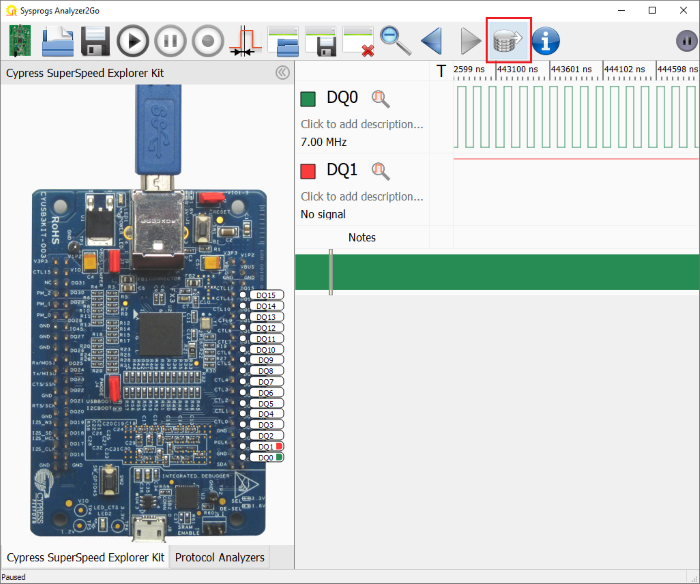Go forward with the gray right arrow
This screenshot has height=584, width=700.
[471, 41]
